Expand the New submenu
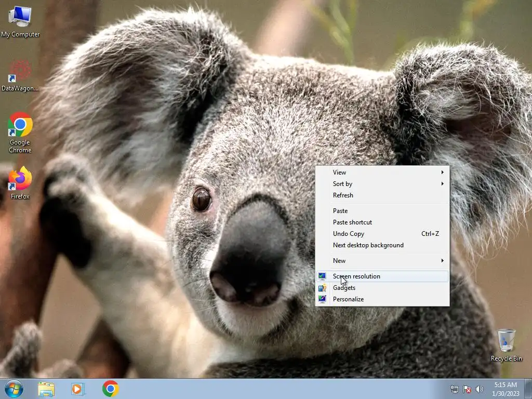This screenshot has height=399, width=532. (382, 261)
